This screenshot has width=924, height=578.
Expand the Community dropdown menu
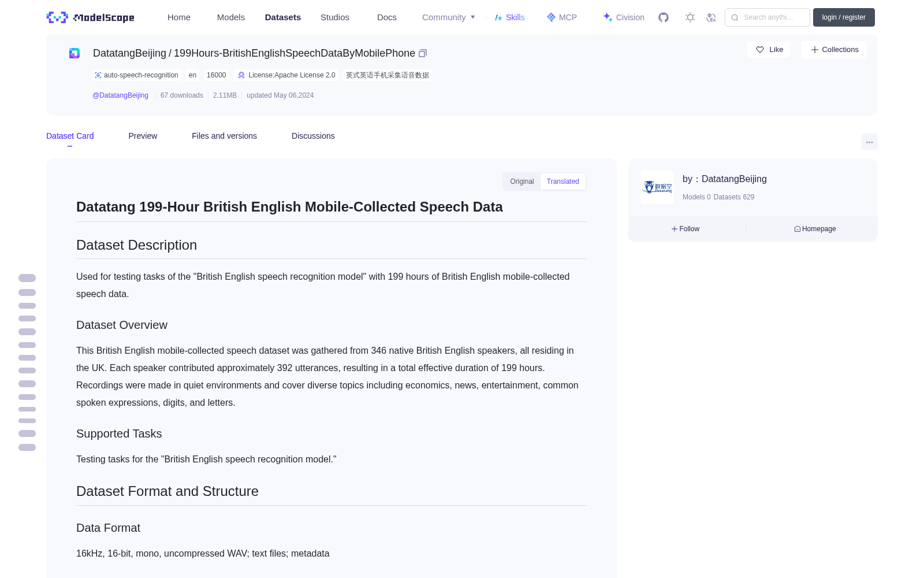(449, 17)
